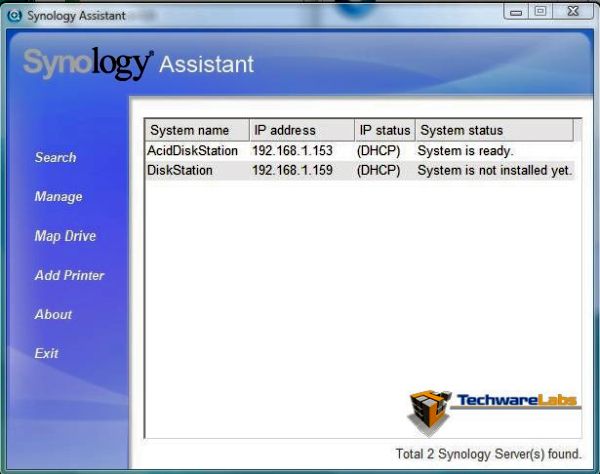Click the DHCP status of DiskStation row
The image size is (600, 474).
point(378,170)
